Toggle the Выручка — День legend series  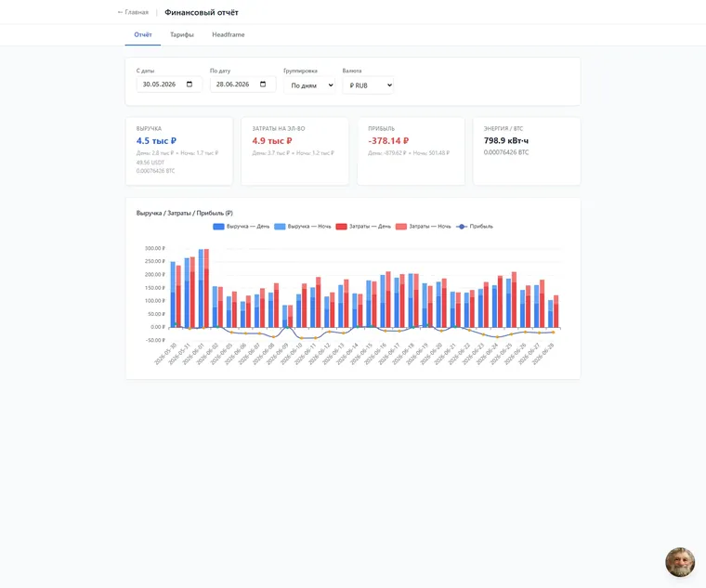tap(241, 227)
